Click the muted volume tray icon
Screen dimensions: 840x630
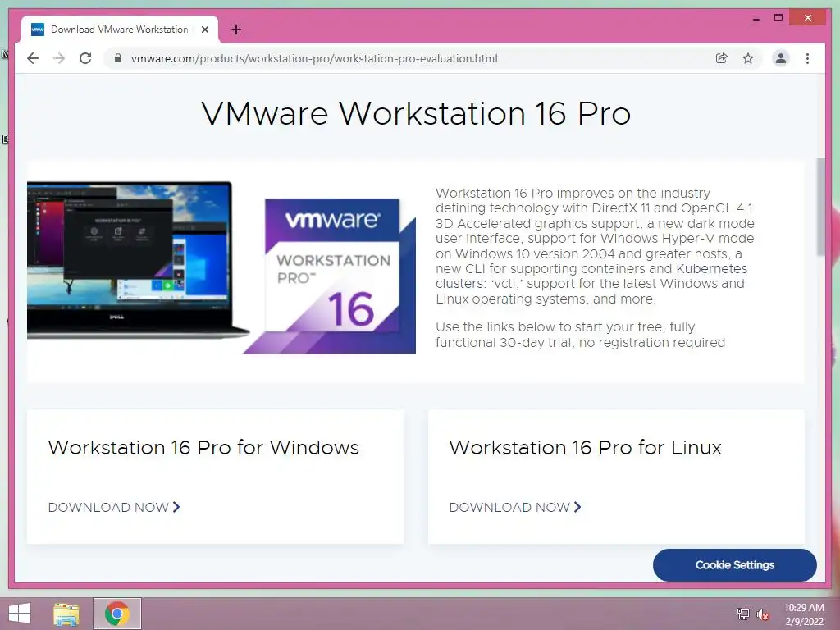point(763,614)
